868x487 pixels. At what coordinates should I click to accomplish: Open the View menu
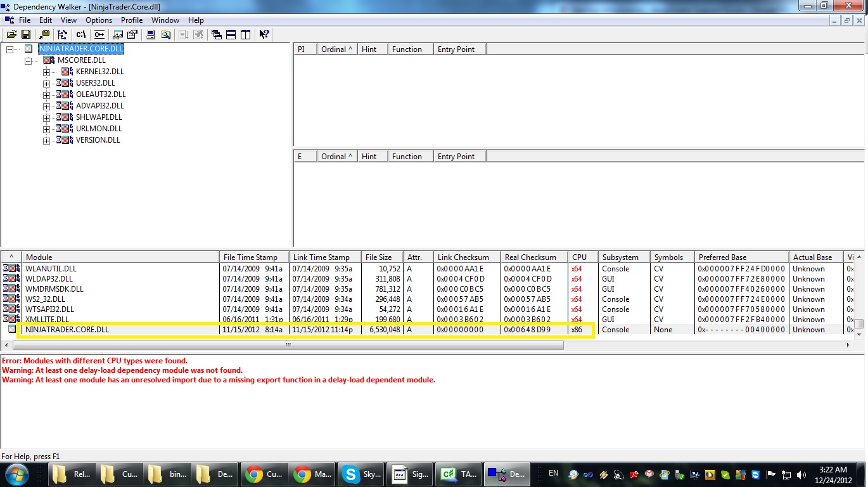68,20
